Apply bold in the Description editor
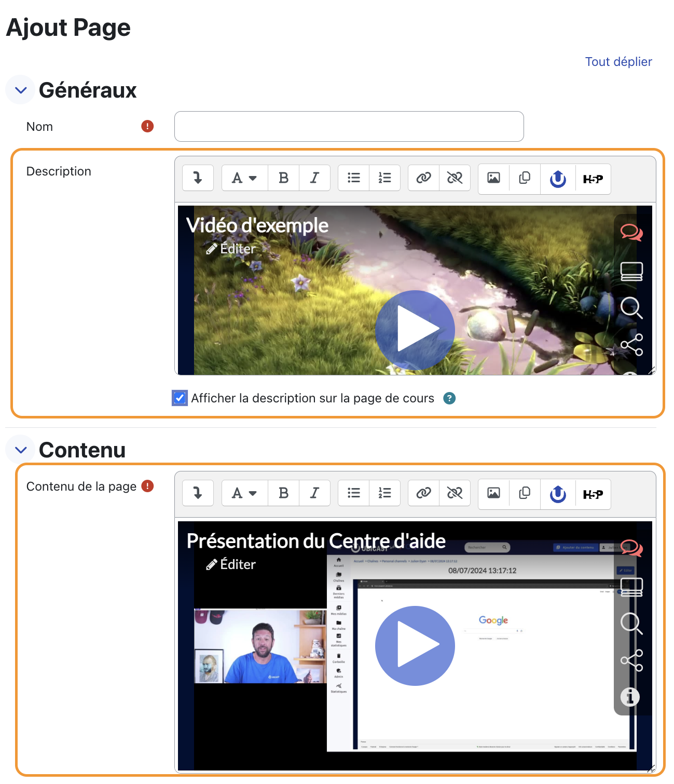Screen dimensions: 674x784 point(283,178)
